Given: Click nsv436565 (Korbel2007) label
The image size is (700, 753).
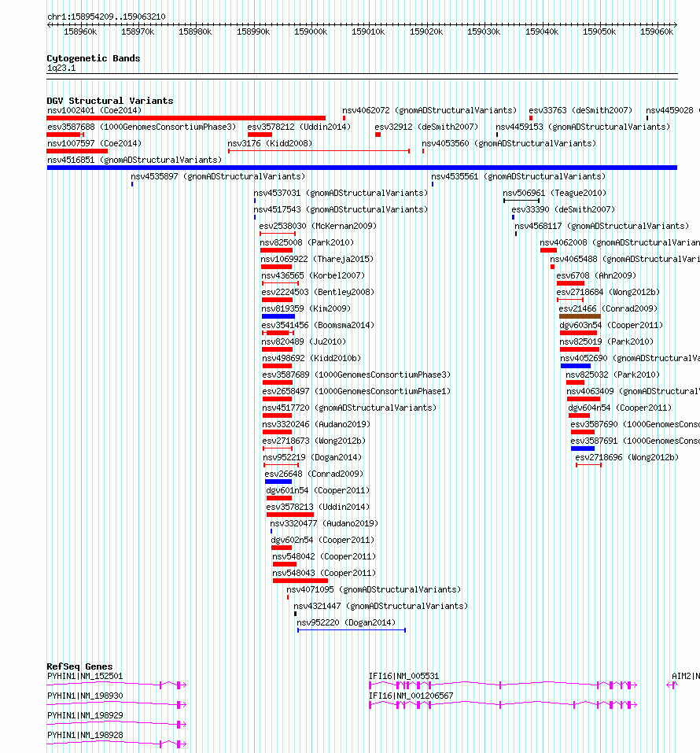Looking at the screenshot, I should point(313,275).
